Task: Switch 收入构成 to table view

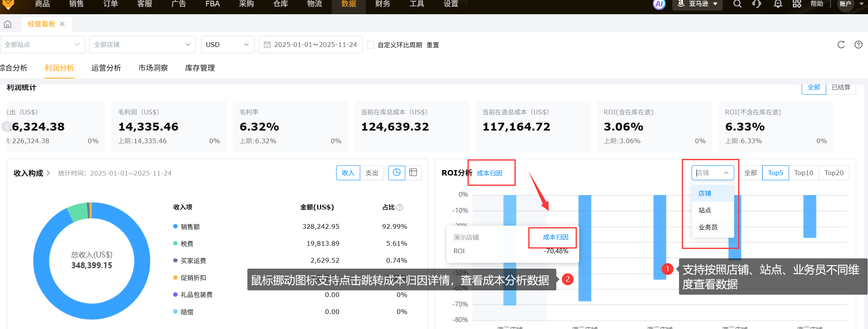Action: (x=413, y=173)
